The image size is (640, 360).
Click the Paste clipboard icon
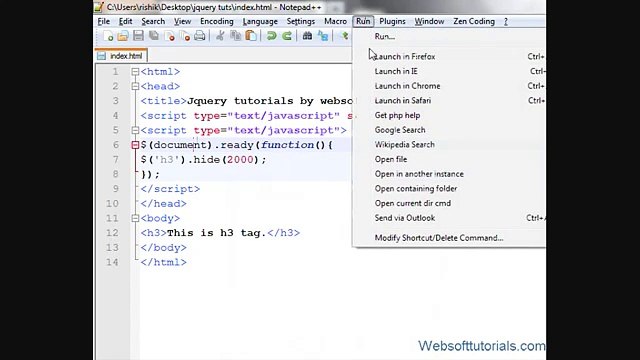click(251, 36)
